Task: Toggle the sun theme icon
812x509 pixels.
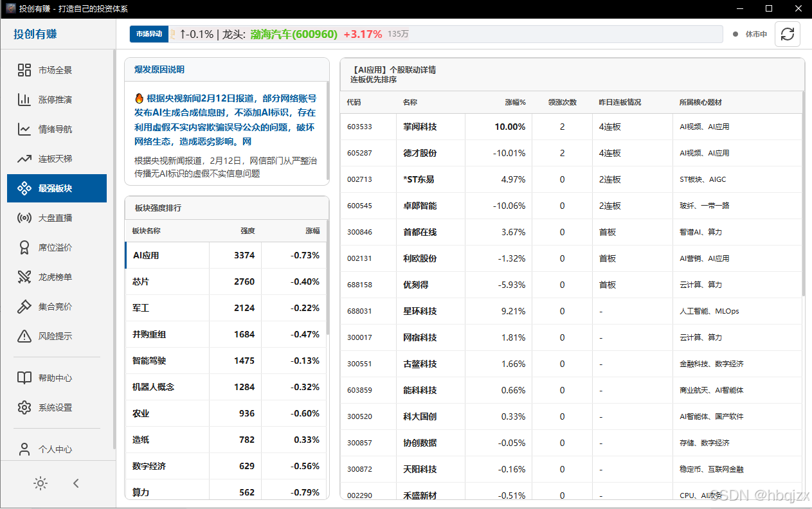Action: (x=41, y=483)
